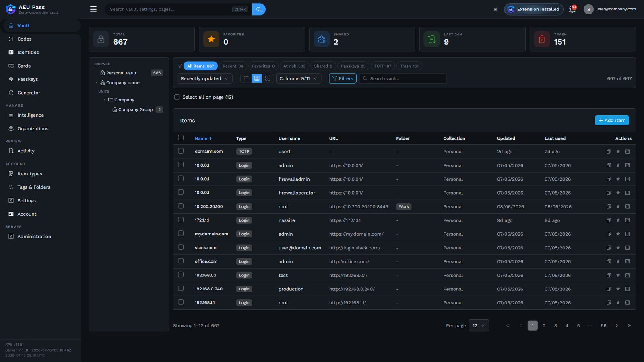The image size is (644, 362).
Task: Select checkbox for firewalloperator row
Action: pos(181,192)
